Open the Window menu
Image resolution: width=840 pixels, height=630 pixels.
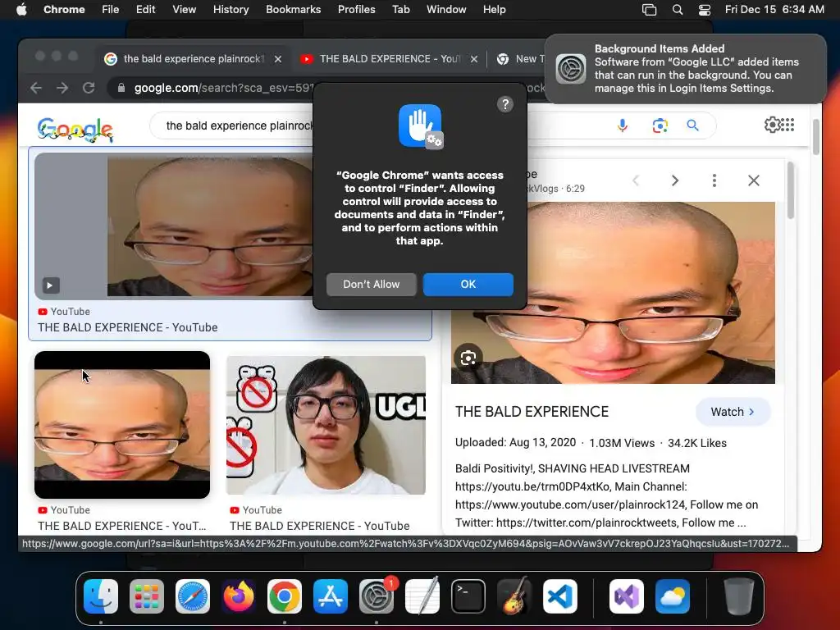(446, 10)
